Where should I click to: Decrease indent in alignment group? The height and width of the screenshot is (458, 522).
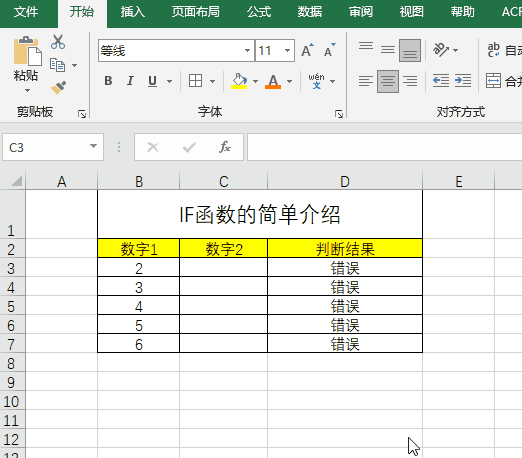(441, 81)
